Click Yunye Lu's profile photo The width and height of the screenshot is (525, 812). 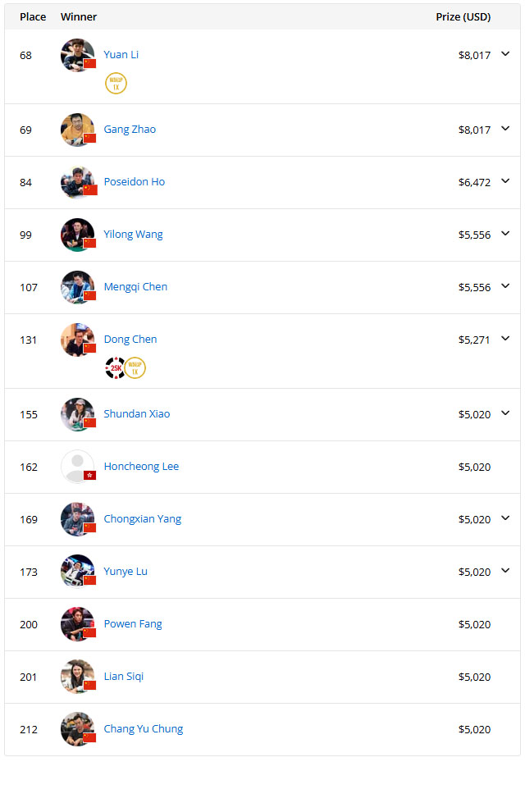(78, 572)
